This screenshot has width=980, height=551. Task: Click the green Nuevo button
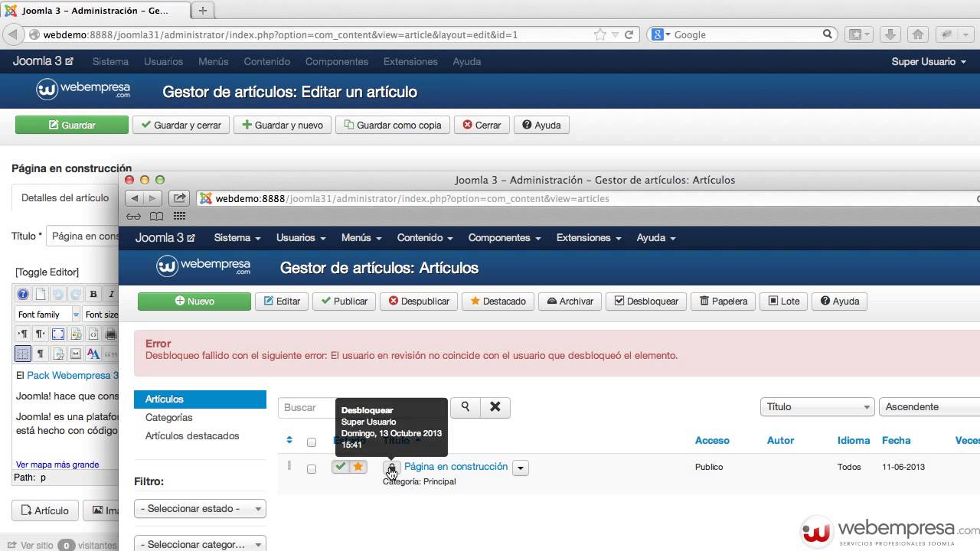click(x=194, y=302)
